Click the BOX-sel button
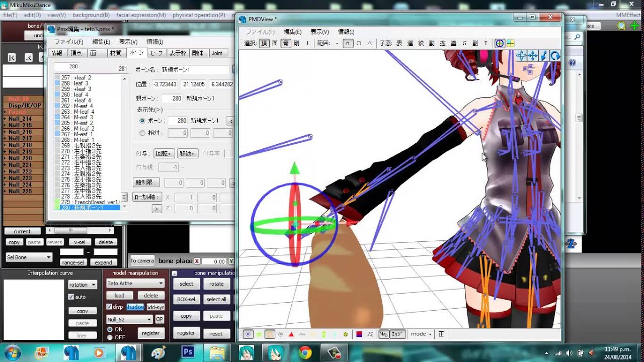The height and width of the screenshot is (362, 644). point(186,299)
